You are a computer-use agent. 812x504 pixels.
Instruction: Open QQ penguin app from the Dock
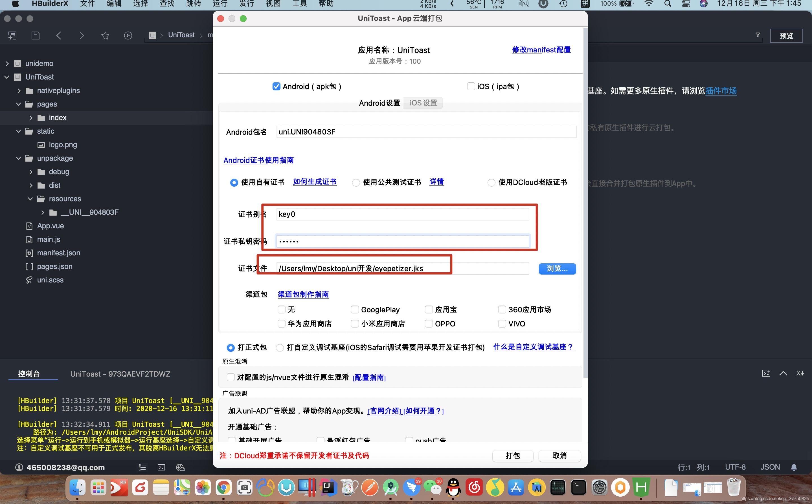(453, 488)
